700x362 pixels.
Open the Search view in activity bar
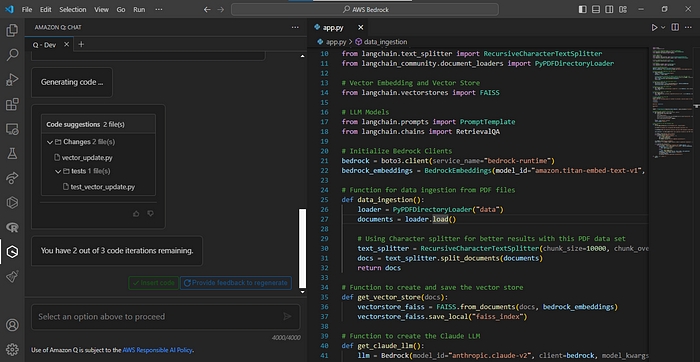[x=12, y=55]
